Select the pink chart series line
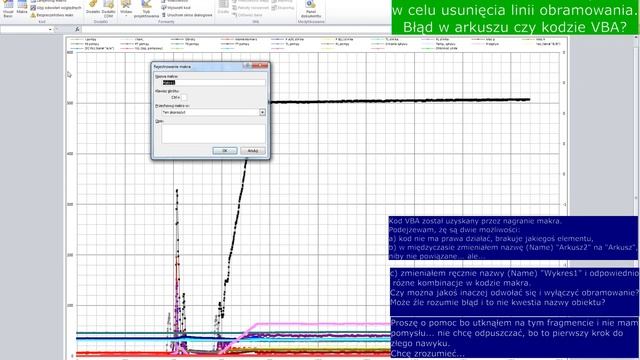 point(322,324)
